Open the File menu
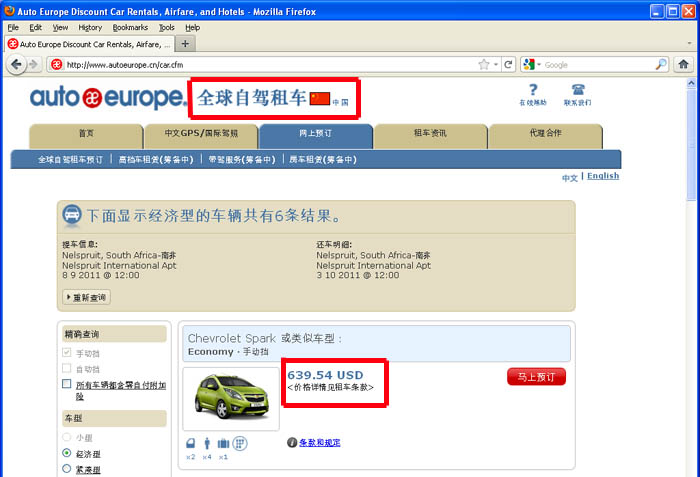700x477 pixels. pos(13,27)
